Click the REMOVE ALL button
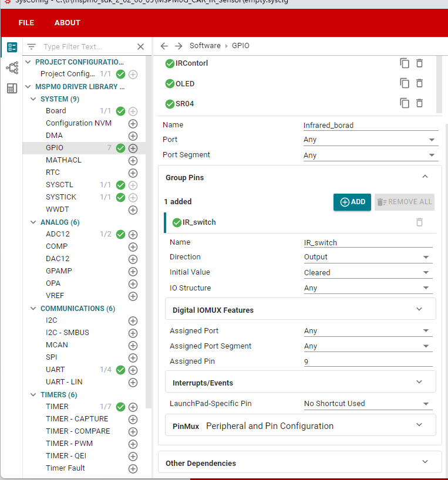The height and width of the screenshot is (480, 448). [404, 202]
